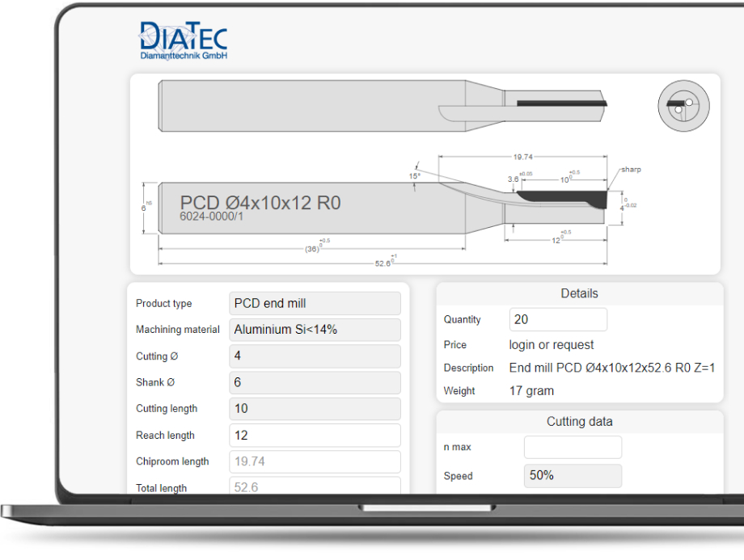Click the sharp corner annotation in drawing
This screenshot has width=744, height=560.
[631, 169]
